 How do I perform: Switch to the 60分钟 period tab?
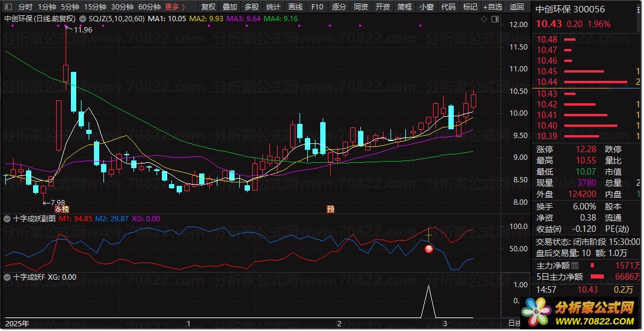point(149,7)
